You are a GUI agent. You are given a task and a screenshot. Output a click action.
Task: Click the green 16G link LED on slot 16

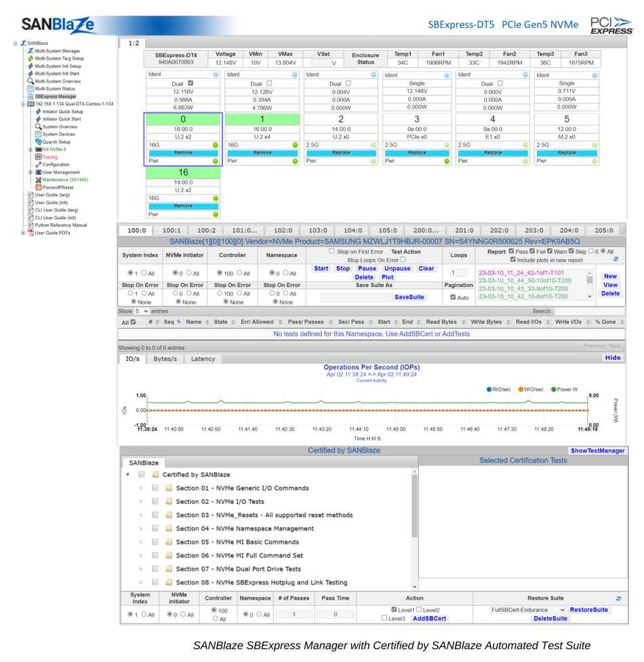point(216,199)
